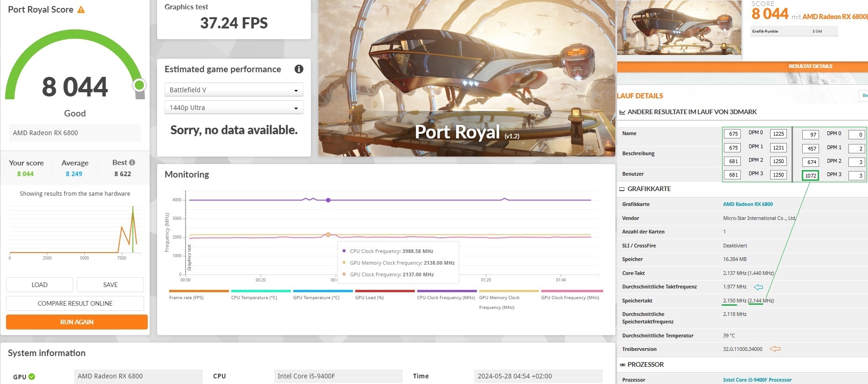Click the DPM 1 field containing 2
868x384 pixels.
pos(857,149)
